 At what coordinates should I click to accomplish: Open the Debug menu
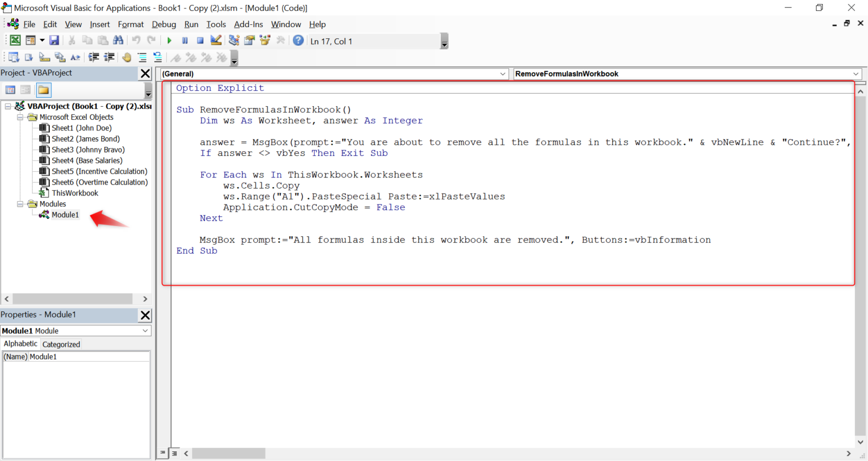pos(164,24)
